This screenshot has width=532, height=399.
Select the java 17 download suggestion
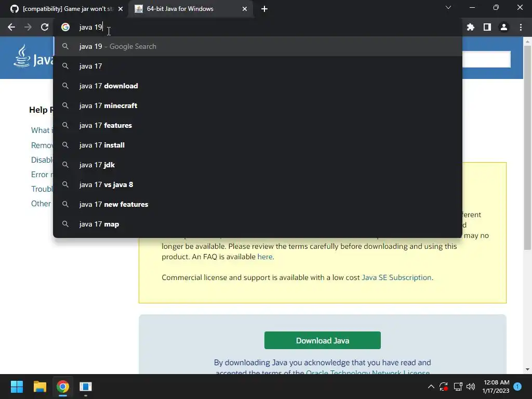(258, 86)
